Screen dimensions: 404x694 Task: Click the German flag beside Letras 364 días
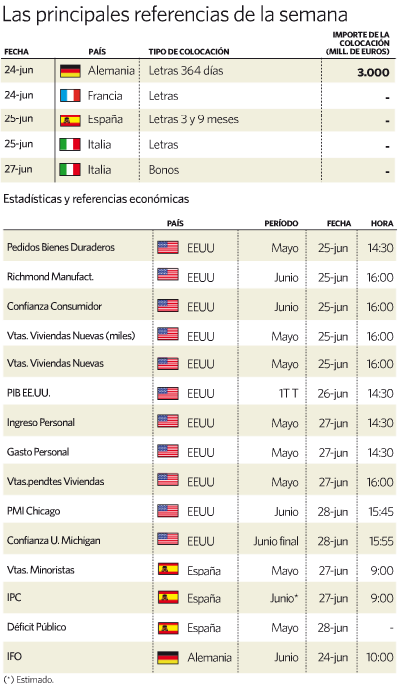click(70, 71)
